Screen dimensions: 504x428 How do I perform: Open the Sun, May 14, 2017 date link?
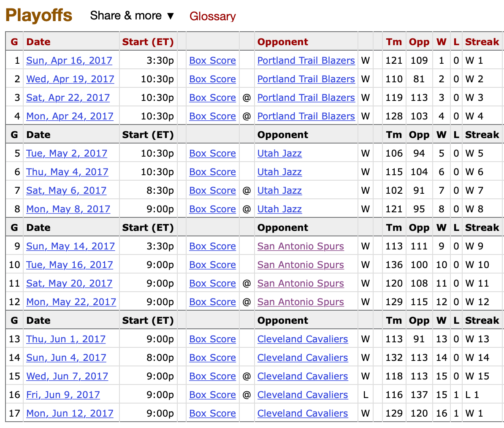coord(70,246)
